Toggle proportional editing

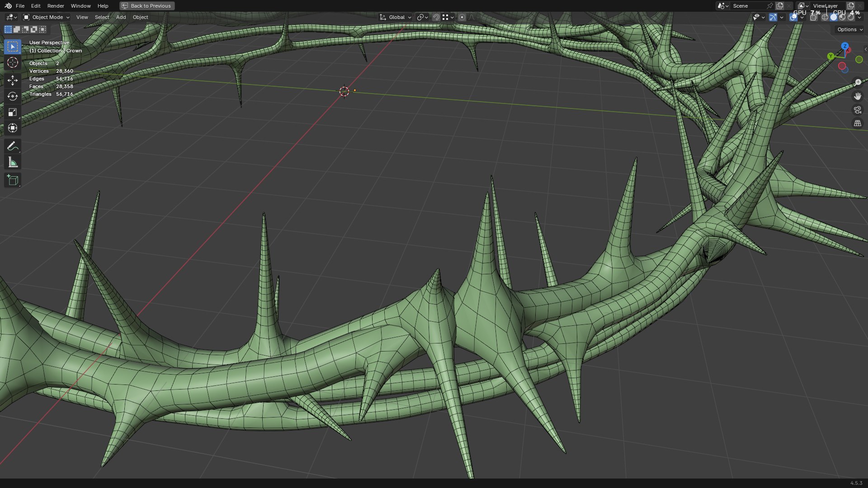coord(462,17)
